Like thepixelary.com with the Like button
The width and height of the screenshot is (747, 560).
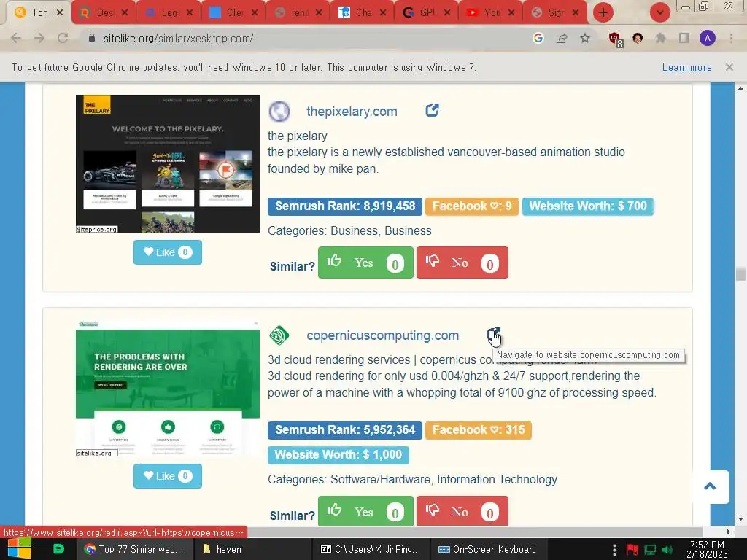[168, 252]
